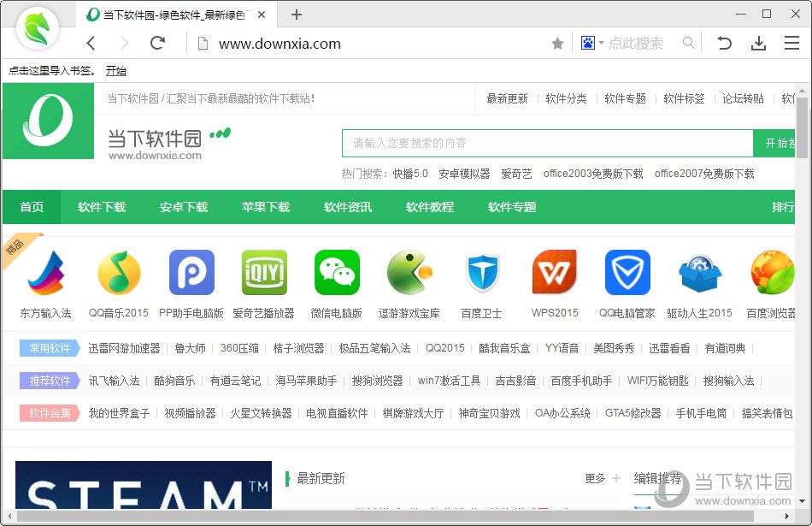Click the green 当下软件园 site logo
The image size is (812, 526).
coord(48,121)
